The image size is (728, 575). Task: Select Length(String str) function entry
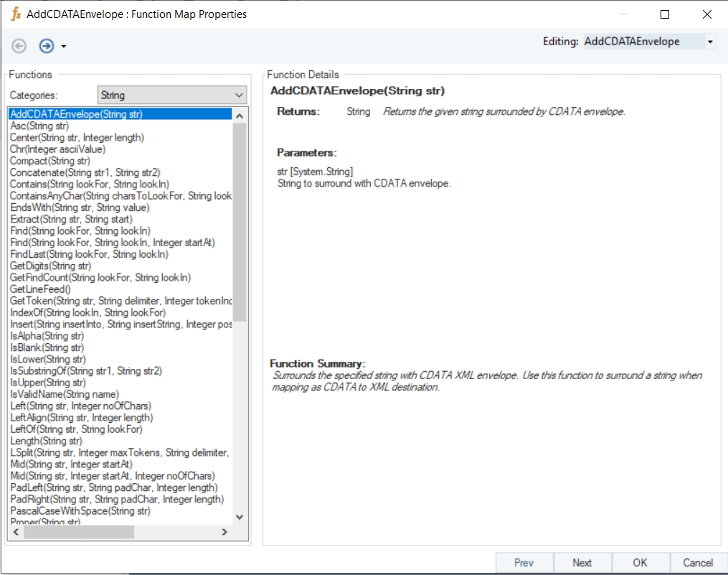point(47,441)
